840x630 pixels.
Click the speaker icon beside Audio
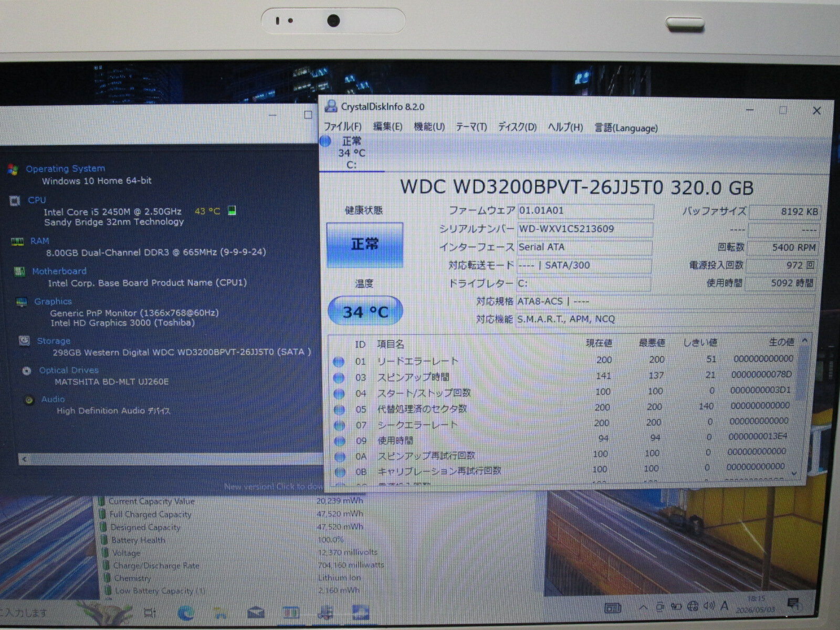[x=29, y=400]
